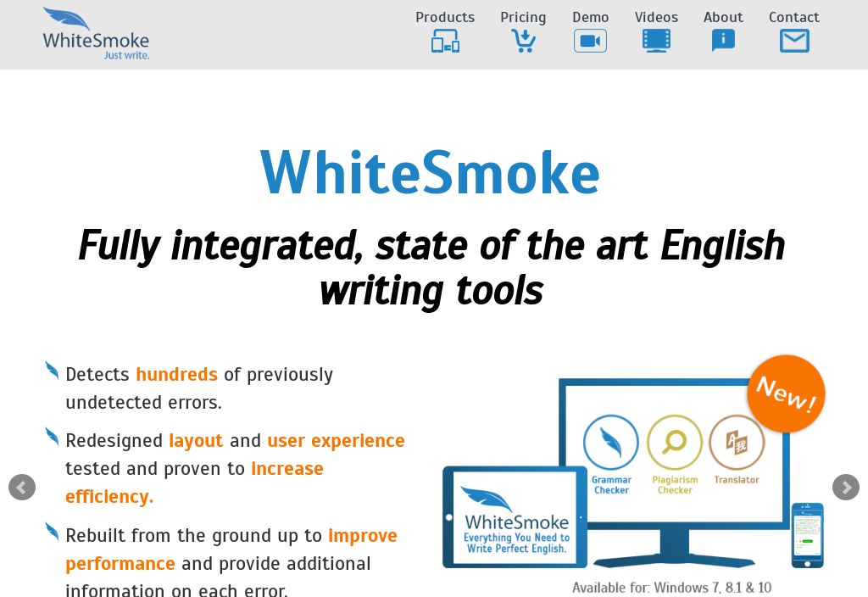Click the Pricing link

[523, 17]
